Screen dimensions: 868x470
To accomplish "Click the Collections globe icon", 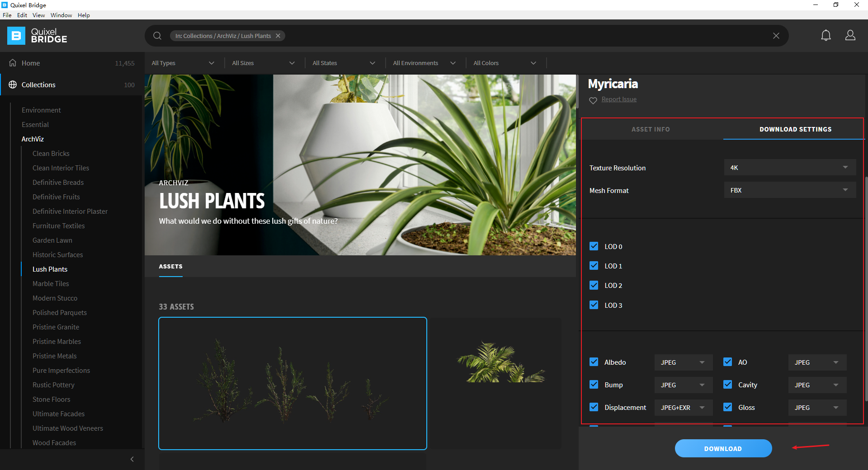I will (x=13, y=85).
